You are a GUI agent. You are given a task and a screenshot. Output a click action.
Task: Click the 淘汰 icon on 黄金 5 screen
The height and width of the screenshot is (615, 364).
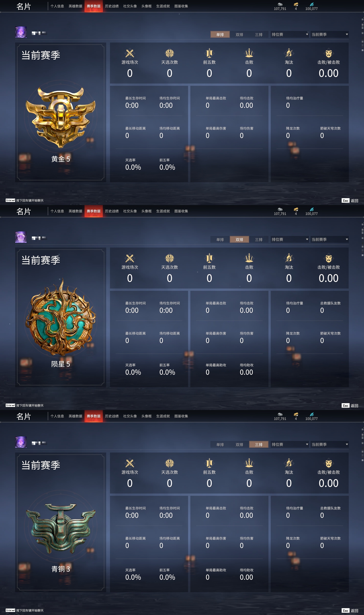[x=289, y=53]
